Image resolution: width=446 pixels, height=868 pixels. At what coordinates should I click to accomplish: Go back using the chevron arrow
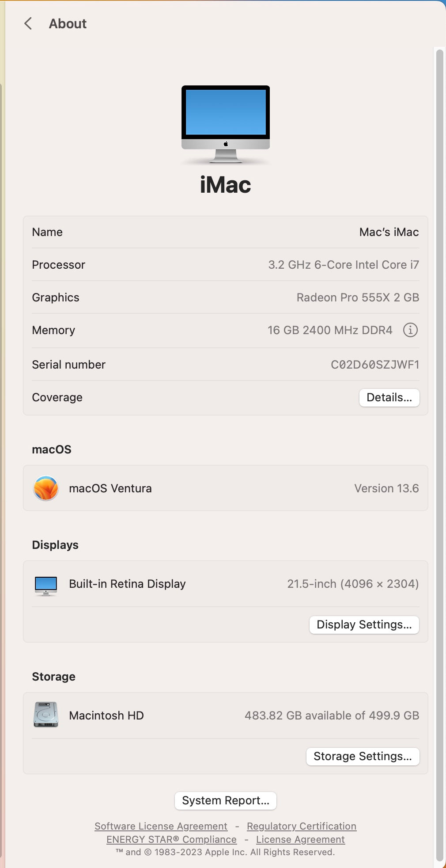[x=28, y=23]
